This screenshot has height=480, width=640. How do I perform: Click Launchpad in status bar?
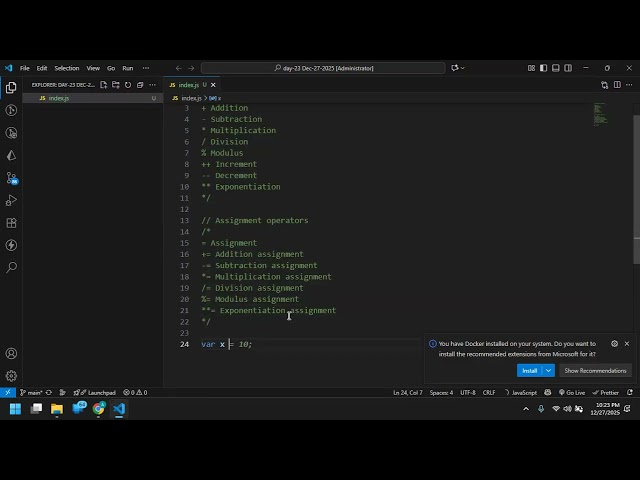coord(95,393)
